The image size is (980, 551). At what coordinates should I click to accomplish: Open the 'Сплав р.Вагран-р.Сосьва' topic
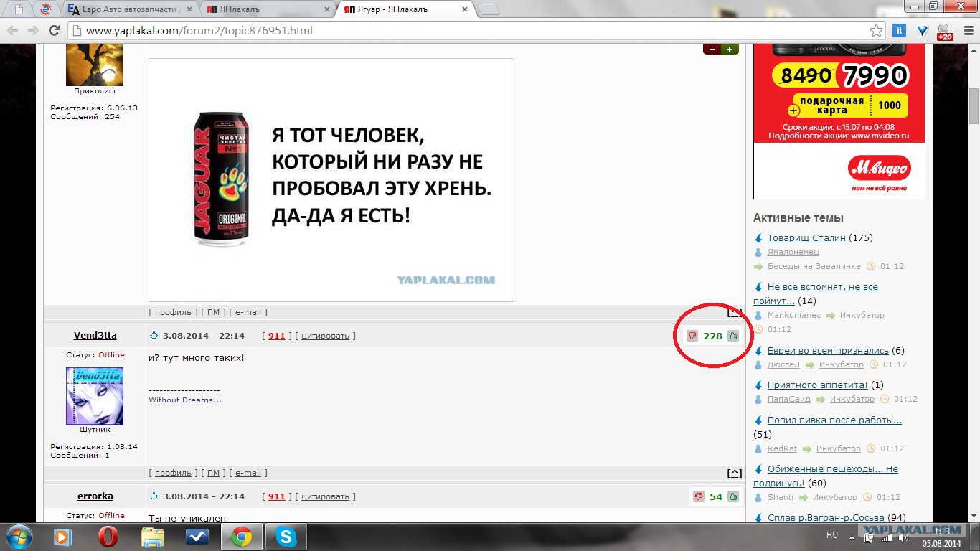click(x=826, y=517)
